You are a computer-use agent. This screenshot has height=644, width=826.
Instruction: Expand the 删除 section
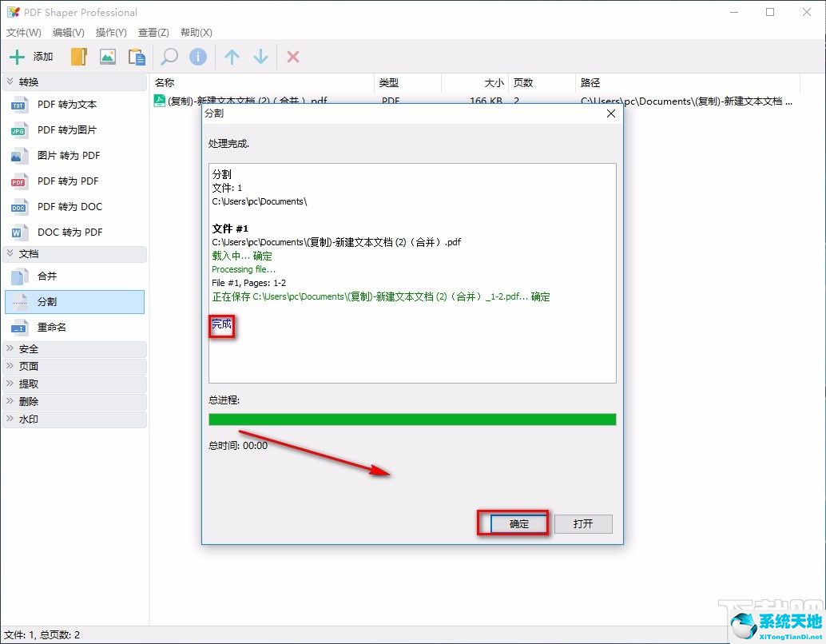coord(10,401)
